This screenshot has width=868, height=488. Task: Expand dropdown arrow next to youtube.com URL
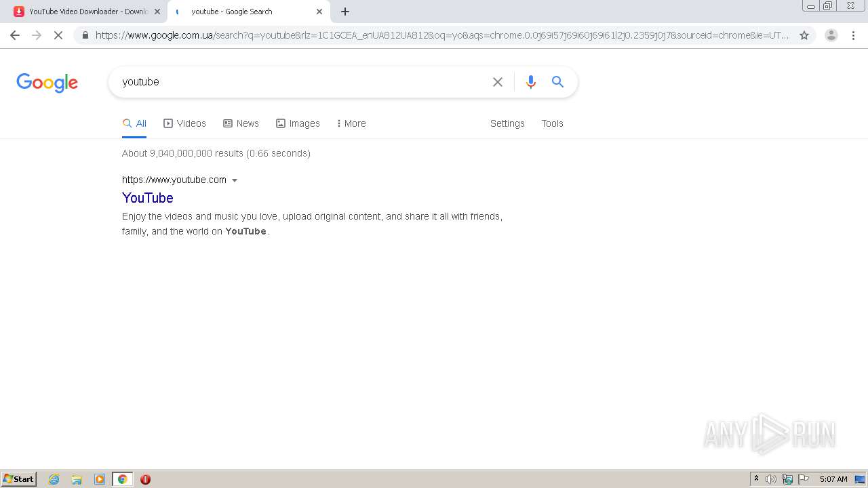coord(235,180)
